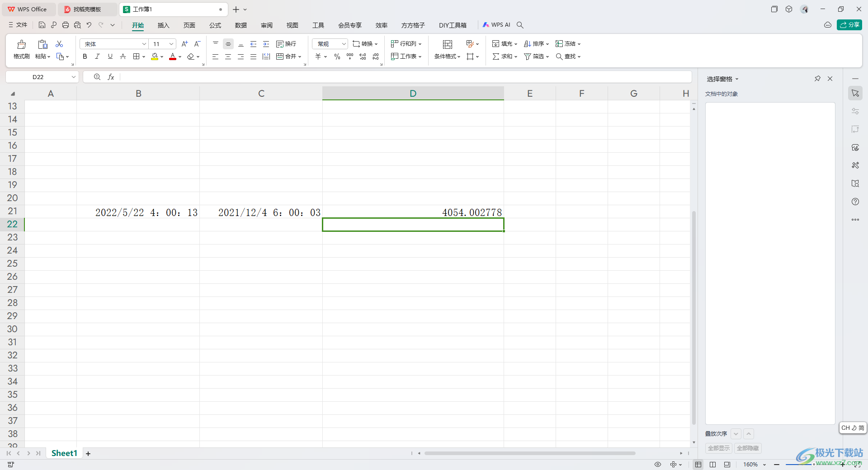This screenshot has width=868, height=470.
Task: Click the Undo arrow icon
Action: click(89, 25)
